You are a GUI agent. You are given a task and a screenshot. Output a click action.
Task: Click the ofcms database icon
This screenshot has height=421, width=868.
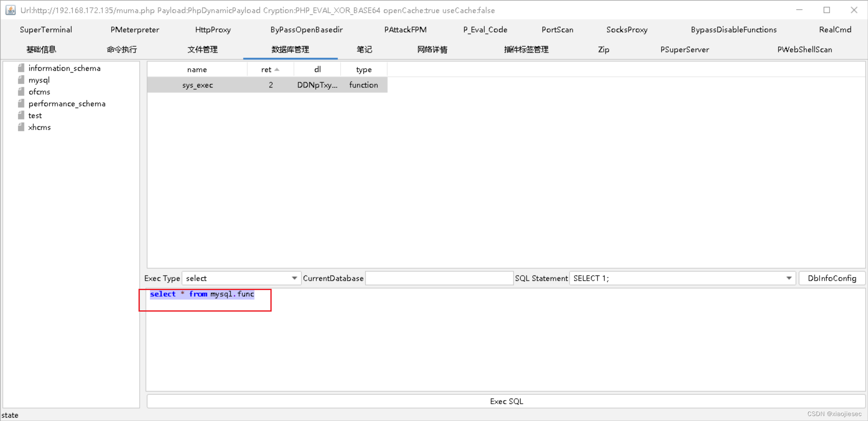tap(21, 92)
